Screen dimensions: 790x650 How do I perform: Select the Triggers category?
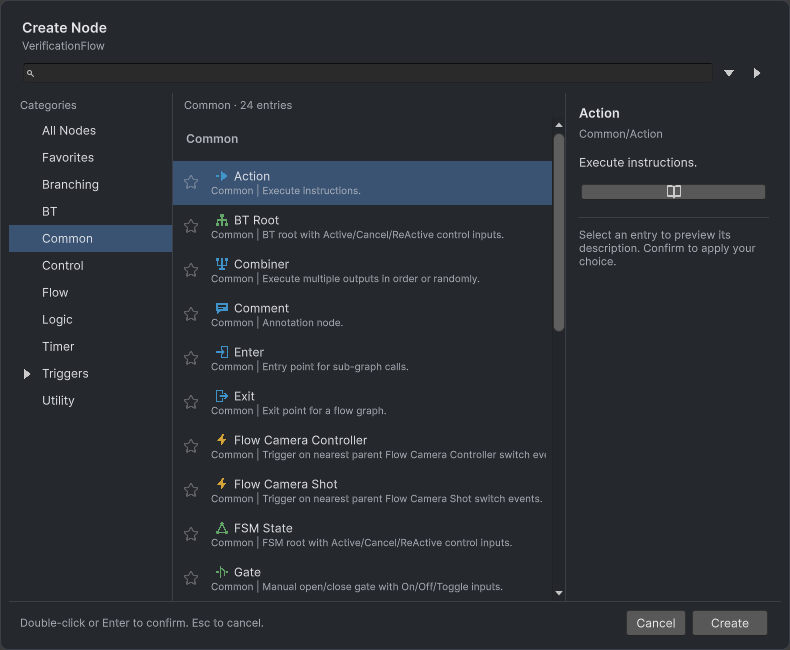[x=91, y=373]
